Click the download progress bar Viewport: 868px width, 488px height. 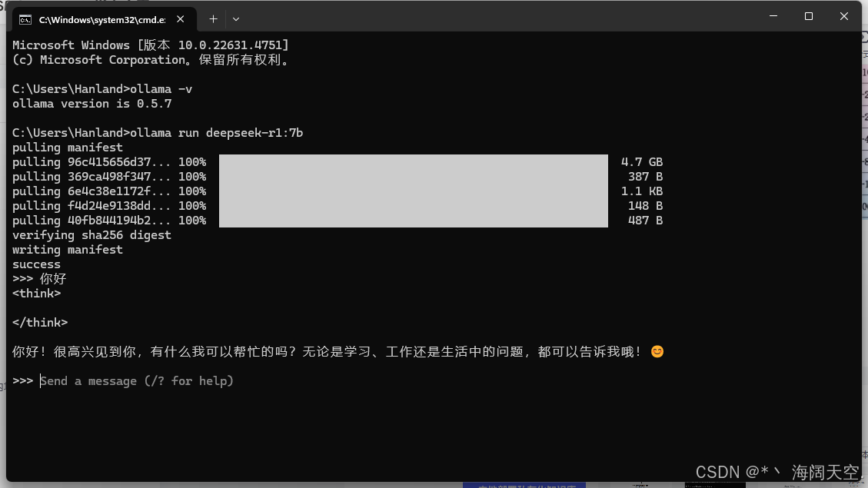click(414, 191)
